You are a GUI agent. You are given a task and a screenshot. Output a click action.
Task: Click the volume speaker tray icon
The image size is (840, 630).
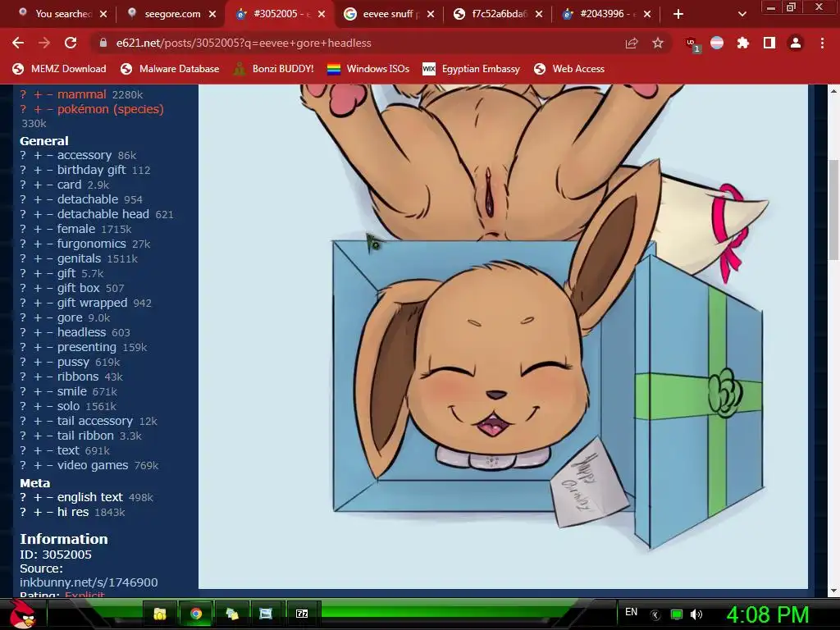point(696,614)
